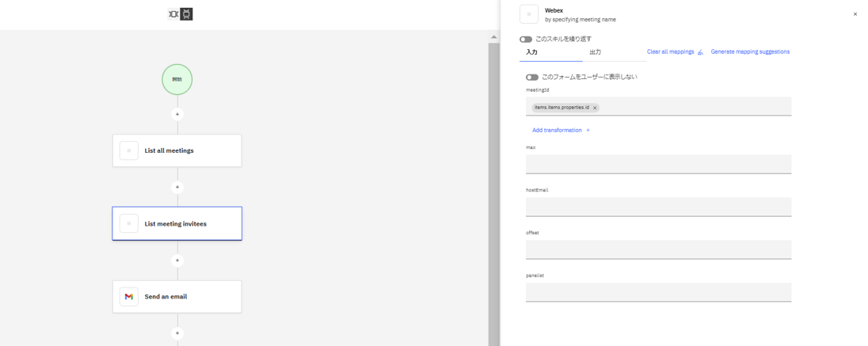Select the vertical flow layout icon

point(187,14)
